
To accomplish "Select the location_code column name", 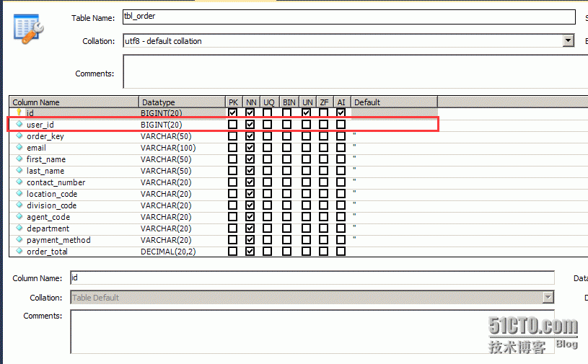I will coord(52,194).
